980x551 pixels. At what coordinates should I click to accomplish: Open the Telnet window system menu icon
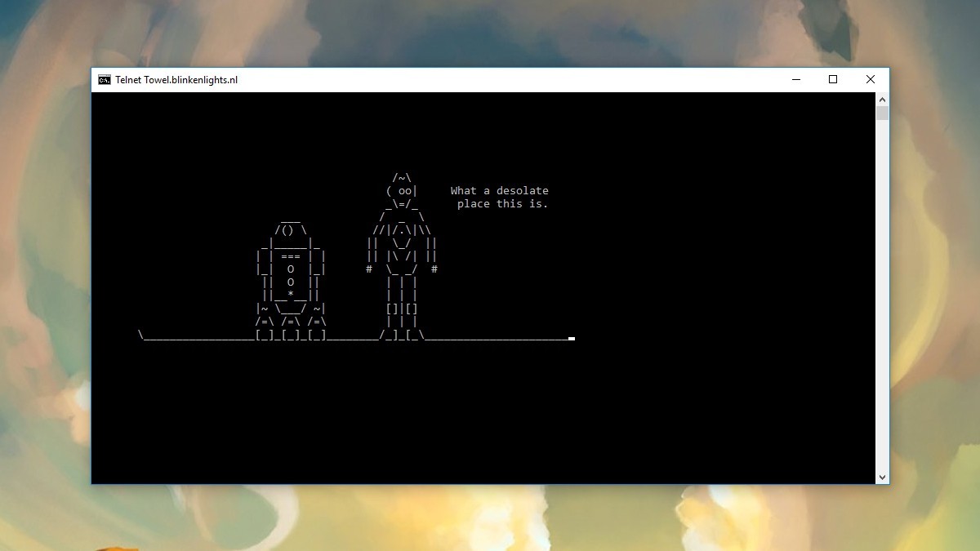point(105,80)
